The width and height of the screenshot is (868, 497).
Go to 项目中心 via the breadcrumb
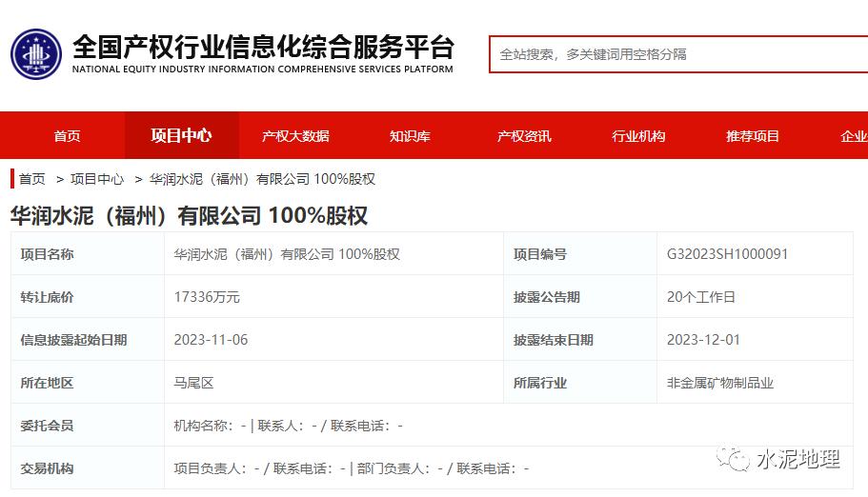pos(97,179)
